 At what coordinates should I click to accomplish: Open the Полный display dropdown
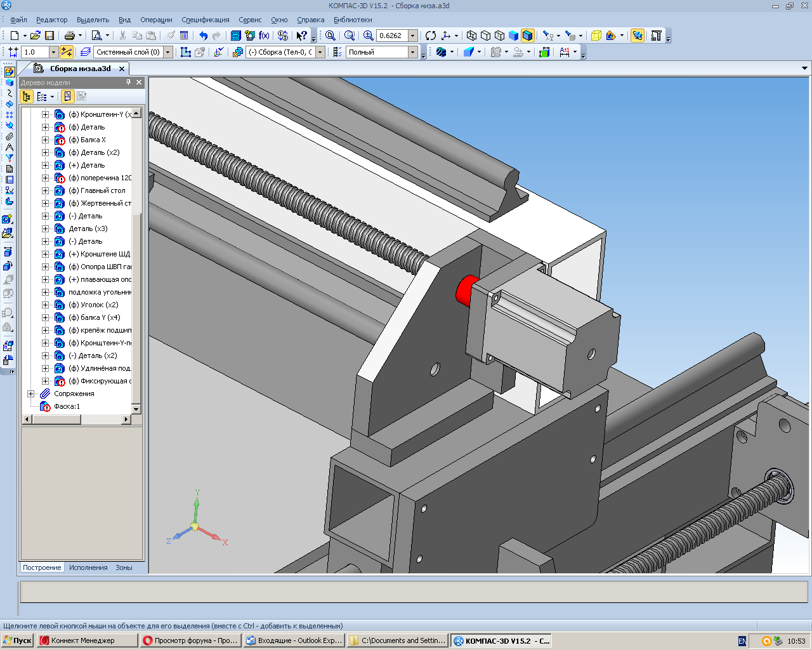click(413, 52)
